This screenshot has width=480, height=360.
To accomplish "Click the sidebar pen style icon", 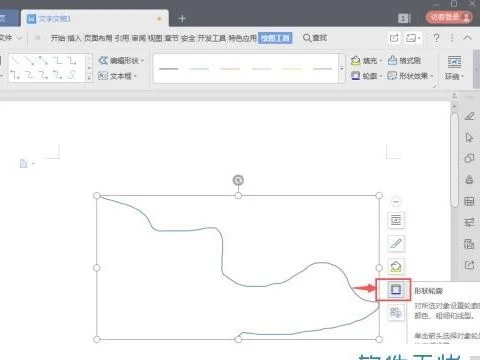I will click(x=469, y=116).
